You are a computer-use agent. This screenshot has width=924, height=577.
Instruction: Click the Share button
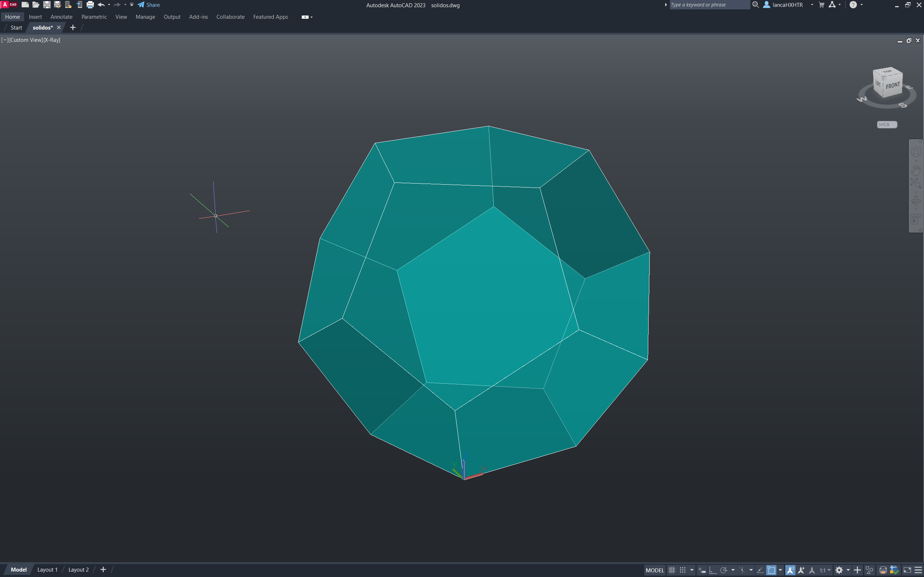click(x=149, y=5)
